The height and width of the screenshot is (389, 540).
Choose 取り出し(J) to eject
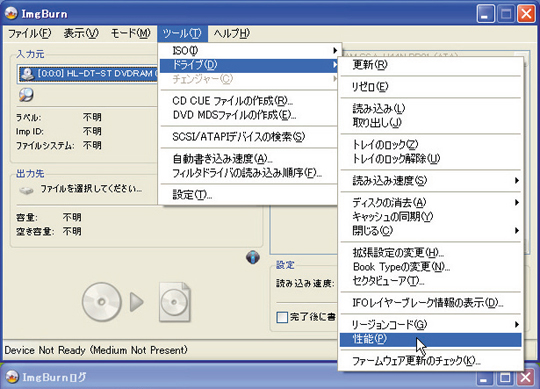click(430, 123)
